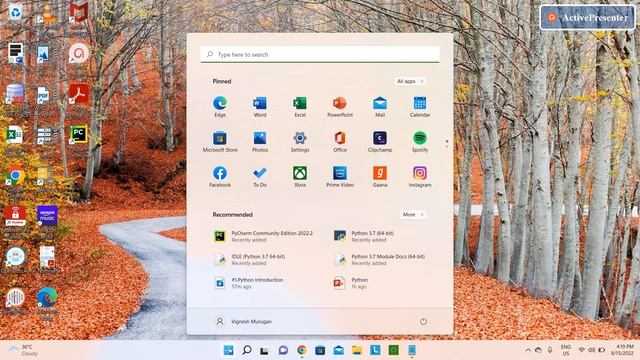
Task: Launch the Gaana pinned app
Action: coord(380,177)
